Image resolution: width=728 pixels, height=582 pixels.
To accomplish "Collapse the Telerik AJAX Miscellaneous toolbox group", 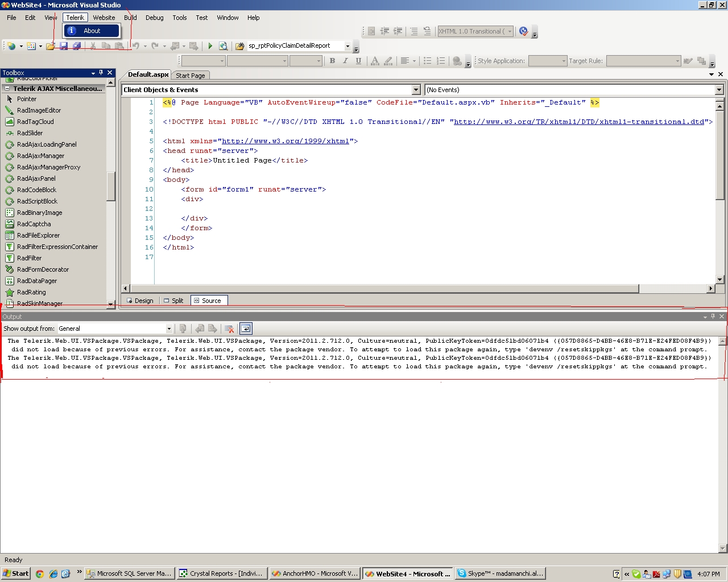I will [8, 89].
